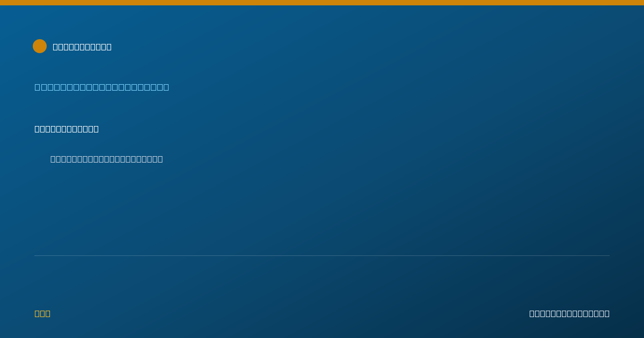Click the thin horizontal divider line

click(322, 255)
